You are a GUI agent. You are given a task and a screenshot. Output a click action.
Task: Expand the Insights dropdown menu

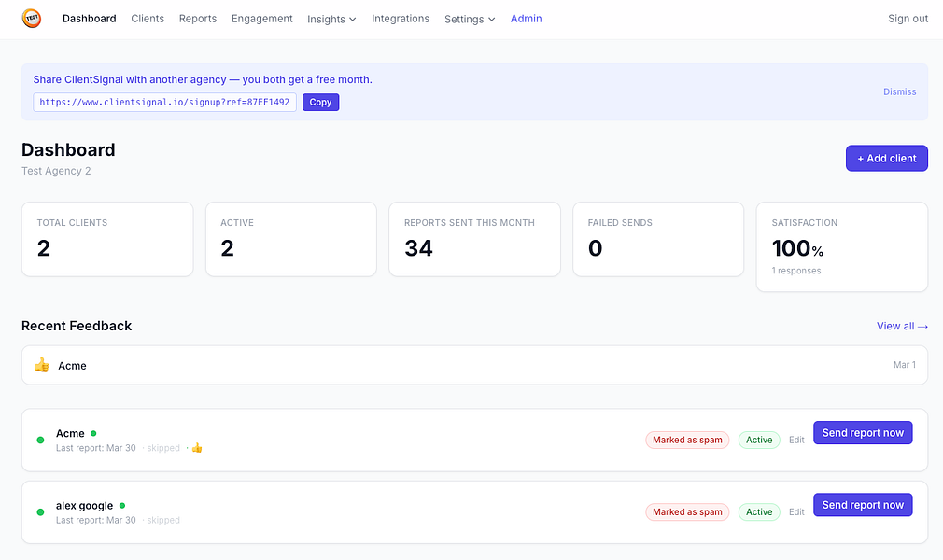331,19
